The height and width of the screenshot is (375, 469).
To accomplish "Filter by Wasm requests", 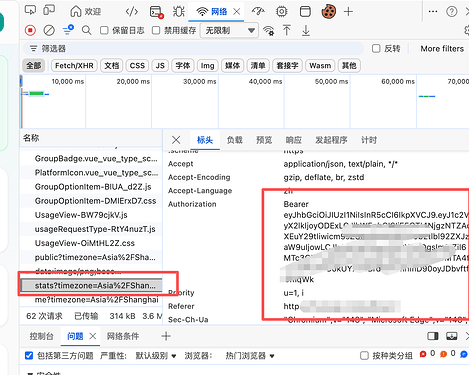I will click(320, 65).
